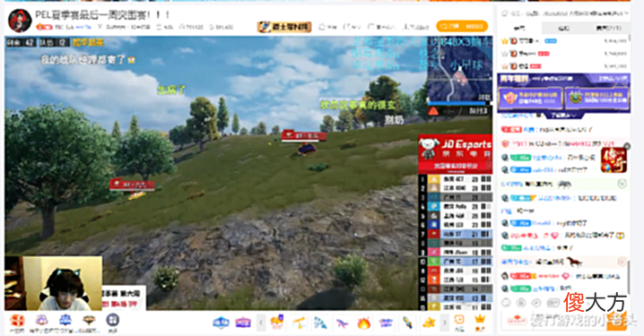644x336 pixels.
Task: Click the purple ticket badge before the gift bar
Action: [x=243, y=323]
